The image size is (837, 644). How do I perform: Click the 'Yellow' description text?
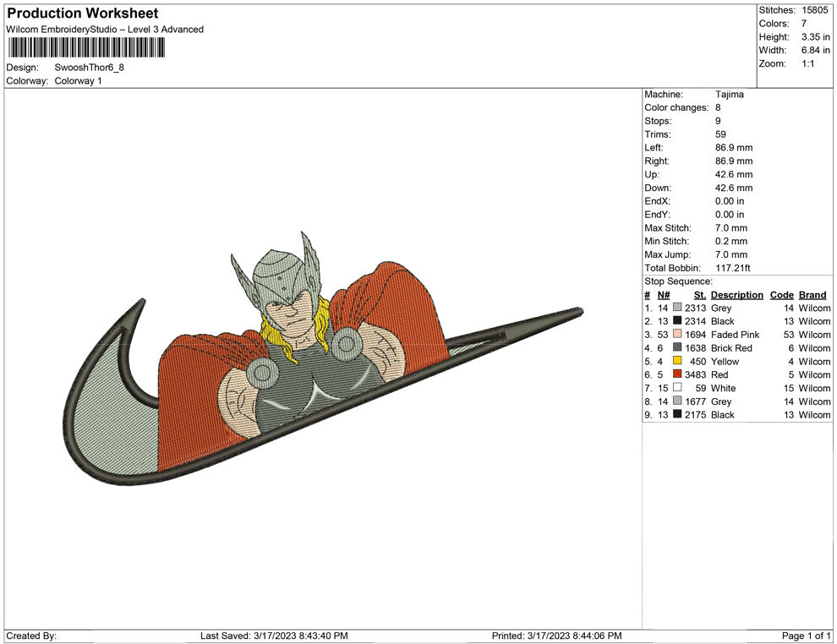(x=725, y=361)
